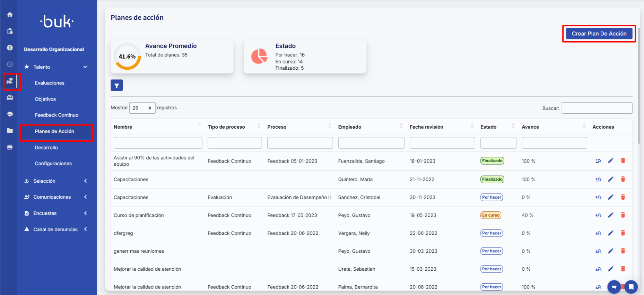View details of first Capacitaciones plan
The image size is (644, 295).
tap(598, 180)
